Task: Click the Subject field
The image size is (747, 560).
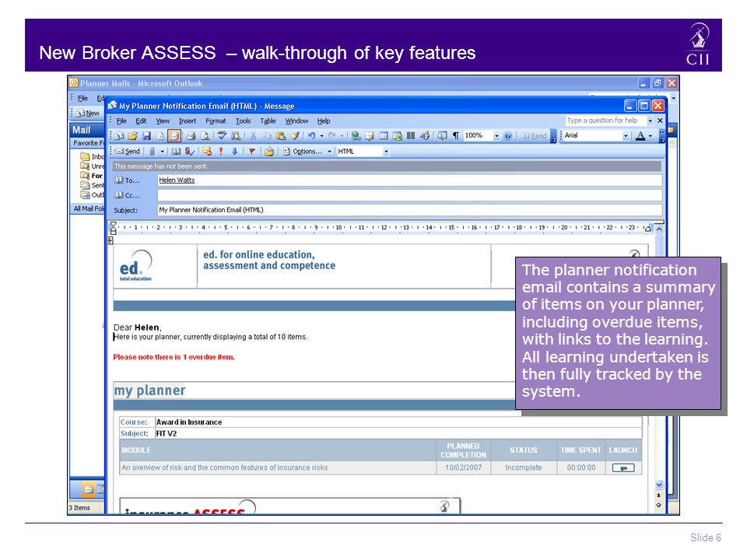Action: coord(410,210)
